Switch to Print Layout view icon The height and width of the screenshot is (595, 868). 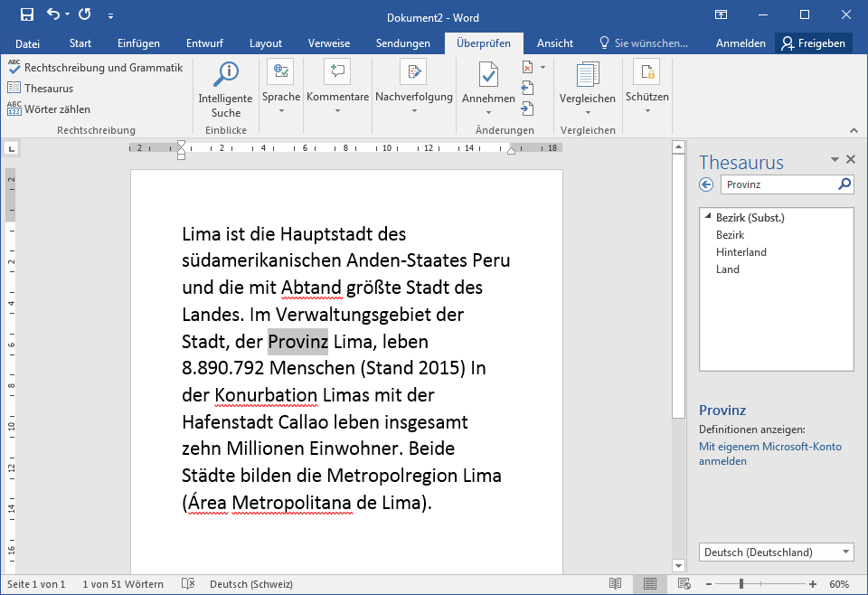click(650, 583)
